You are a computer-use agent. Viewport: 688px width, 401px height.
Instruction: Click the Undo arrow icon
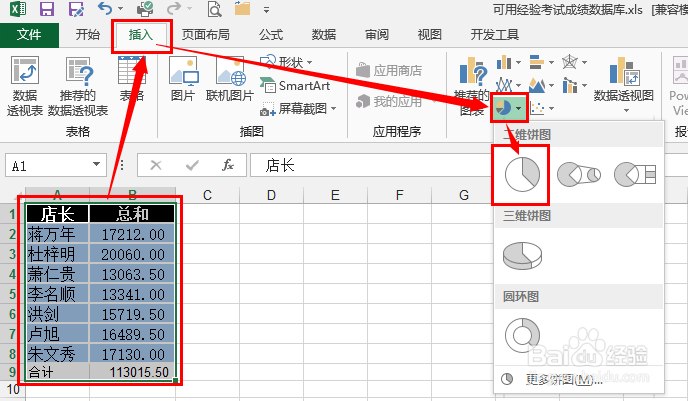[105, 8]
